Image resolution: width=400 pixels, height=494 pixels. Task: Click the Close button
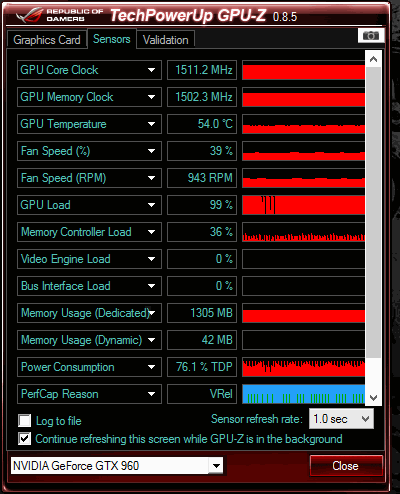click(x=346, y=466)
